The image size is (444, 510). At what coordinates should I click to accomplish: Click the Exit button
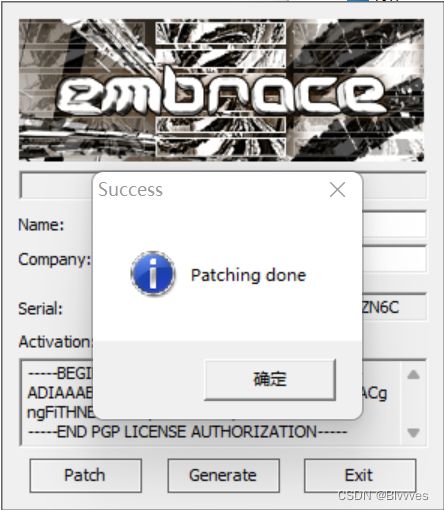point(360,475)
